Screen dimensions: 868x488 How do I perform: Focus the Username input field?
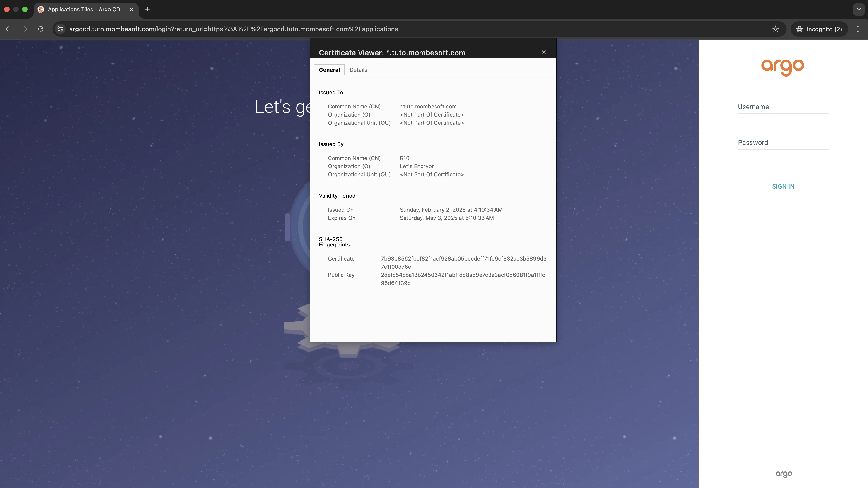click(783, 107)
